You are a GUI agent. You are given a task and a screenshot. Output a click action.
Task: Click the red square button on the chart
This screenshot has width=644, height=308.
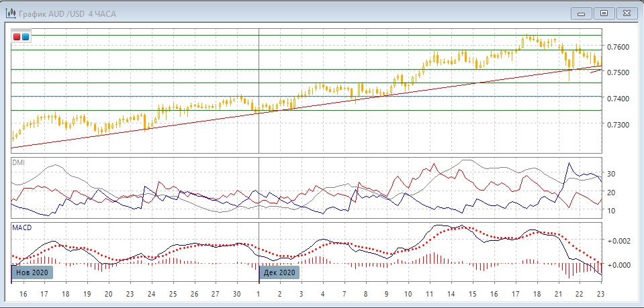[x=17, y=37]
